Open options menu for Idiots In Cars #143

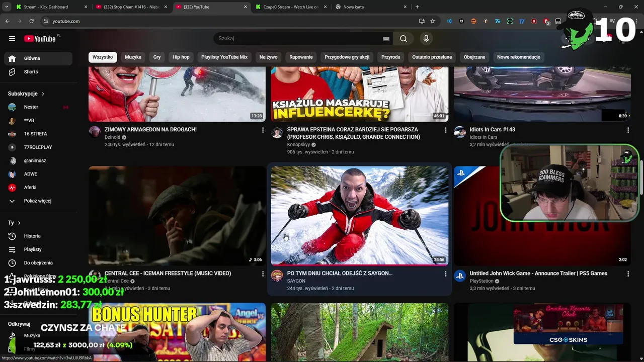(x=628, y=130)
